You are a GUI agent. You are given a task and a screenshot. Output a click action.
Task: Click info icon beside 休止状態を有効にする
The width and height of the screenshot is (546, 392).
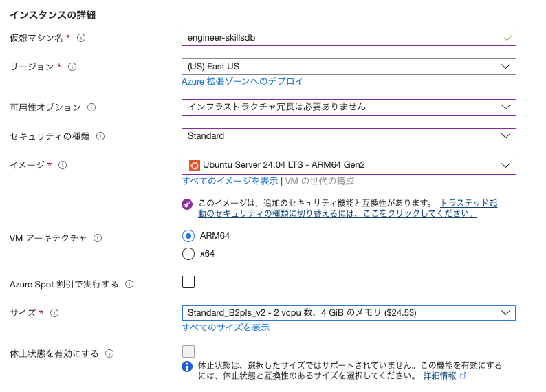coord(109,353)
